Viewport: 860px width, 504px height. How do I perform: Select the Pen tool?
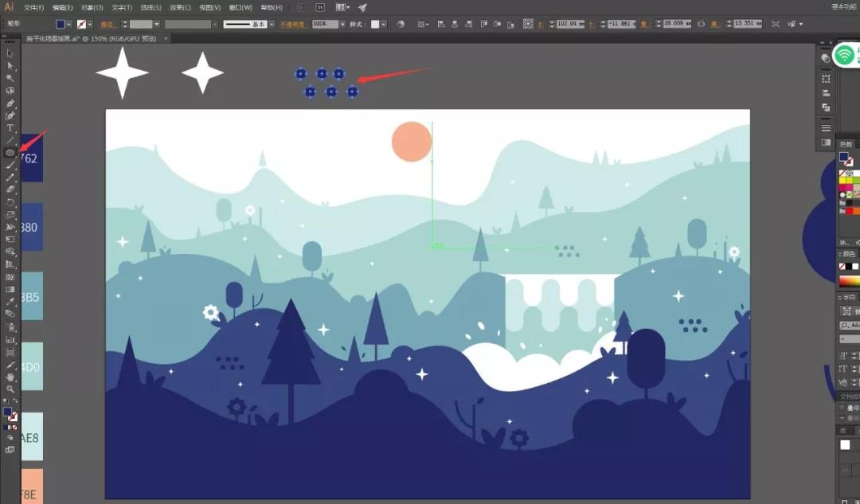10,104
